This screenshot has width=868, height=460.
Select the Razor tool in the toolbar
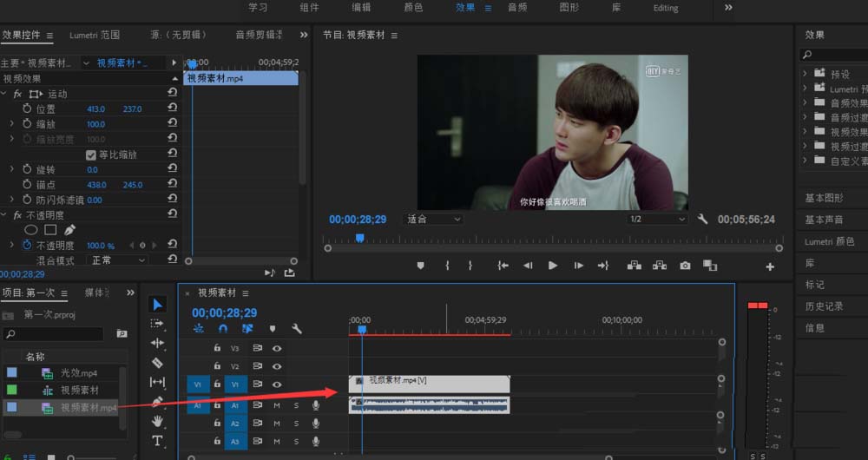point(157,363)
